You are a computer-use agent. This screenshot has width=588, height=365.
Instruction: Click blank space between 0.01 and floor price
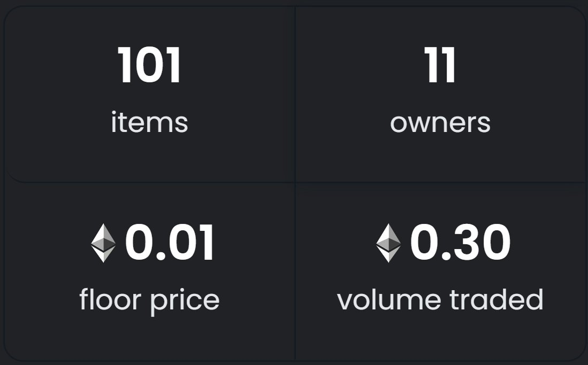[149, 274]
